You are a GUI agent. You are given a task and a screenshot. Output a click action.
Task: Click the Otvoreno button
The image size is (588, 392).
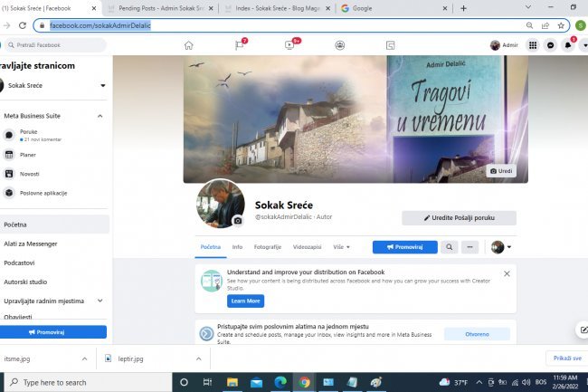pos(477,334)
